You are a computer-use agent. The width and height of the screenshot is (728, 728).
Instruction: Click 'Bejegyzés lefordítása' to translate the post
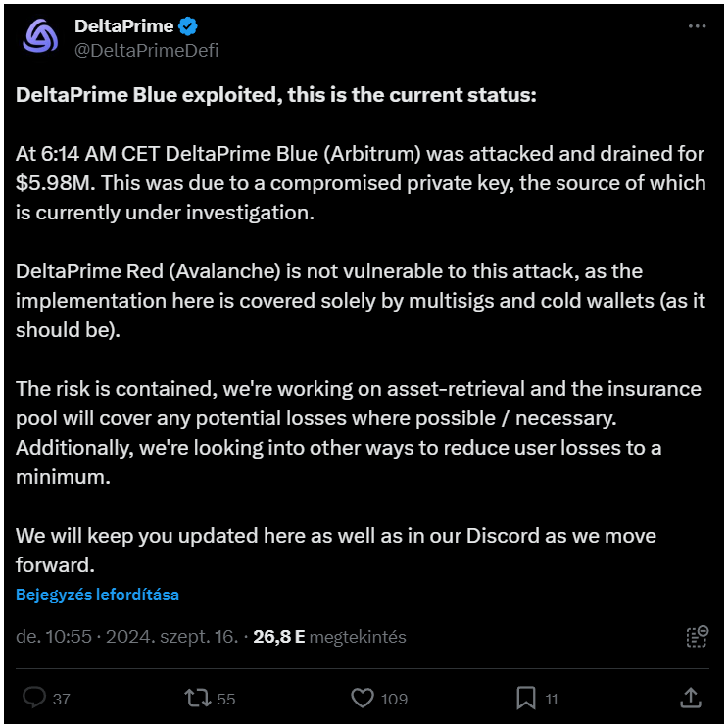97,594
